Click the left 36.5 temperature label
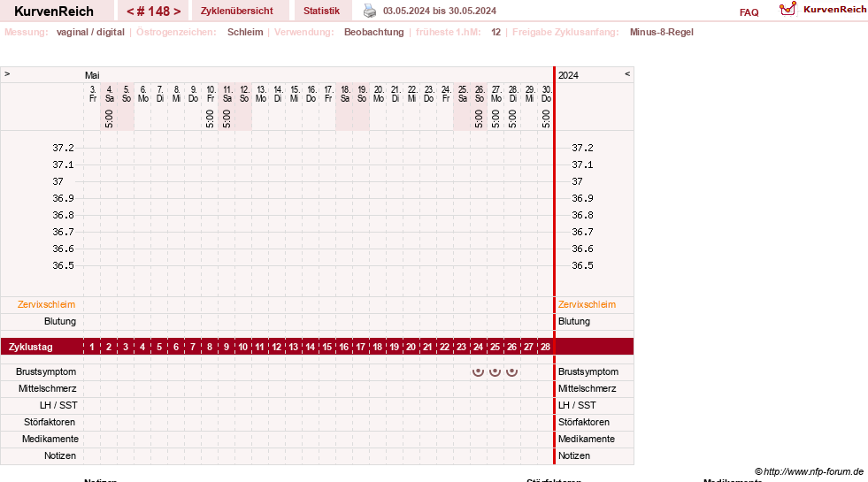 [63, 265]
